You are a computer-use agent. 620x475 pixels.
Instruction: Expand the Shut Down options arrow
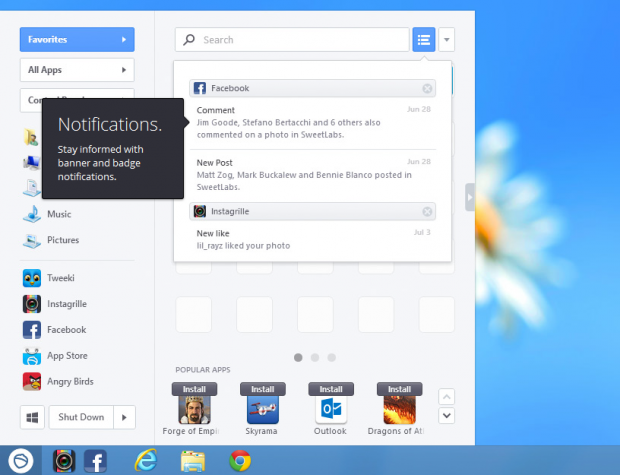coord(125,417)
